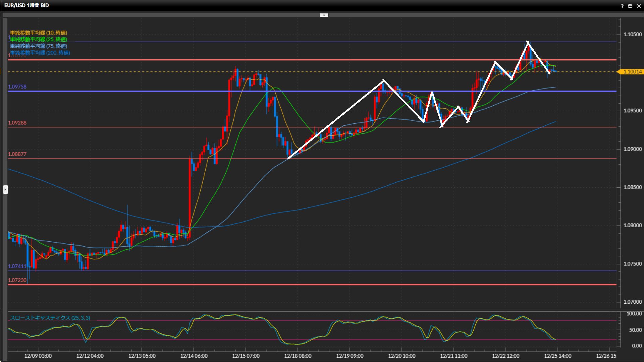
Task: Click the 12/18 08:00 time axis label
Action: [x=298, y=356]
